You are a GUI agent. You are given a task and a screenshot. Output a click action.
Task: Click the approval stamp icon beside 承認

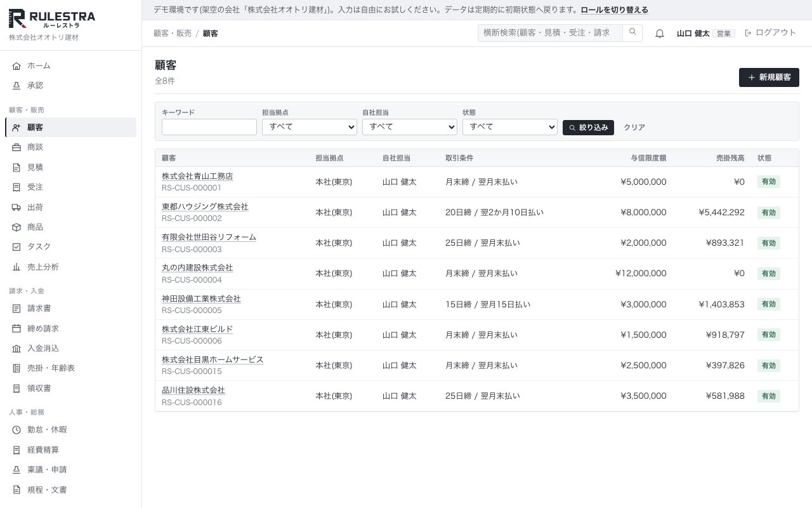(x=16, y=86)
